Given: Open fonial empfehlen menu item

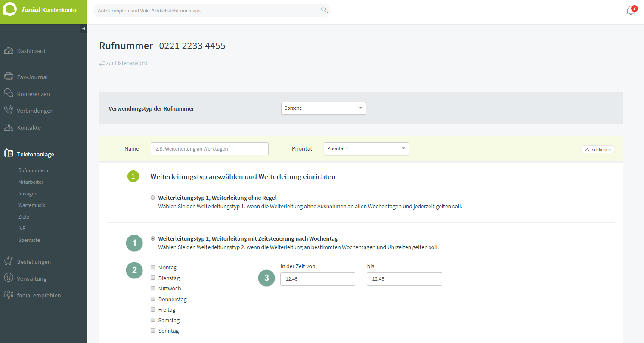Looking at the screenshot, I should click(x=39, y=295).
